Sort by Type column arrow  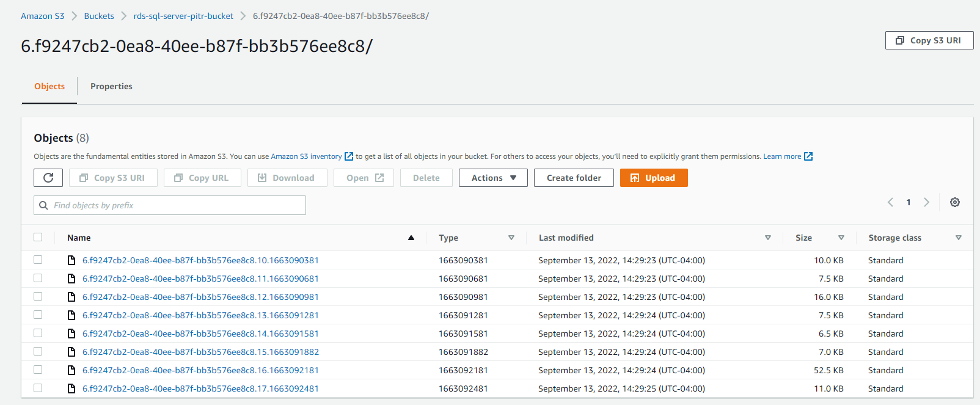[511, 238]
